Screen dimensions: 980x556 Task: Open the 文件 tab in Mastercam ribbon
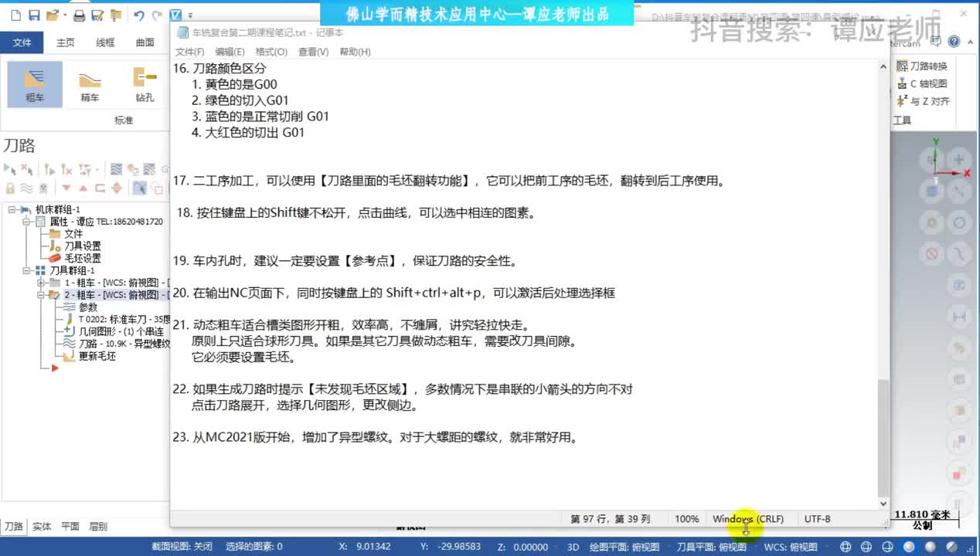pos(22,42)
